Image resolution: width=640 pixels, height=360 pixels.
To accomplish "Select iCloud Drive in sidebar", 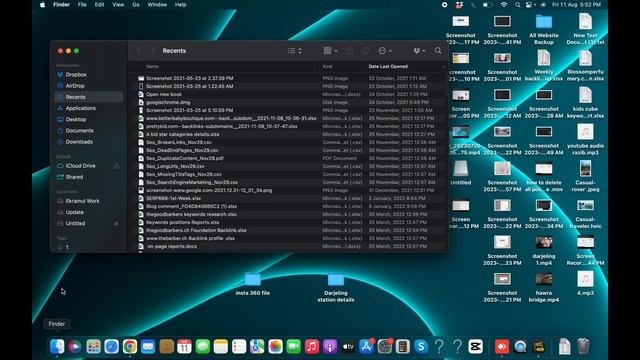I will tap(80, 166).
